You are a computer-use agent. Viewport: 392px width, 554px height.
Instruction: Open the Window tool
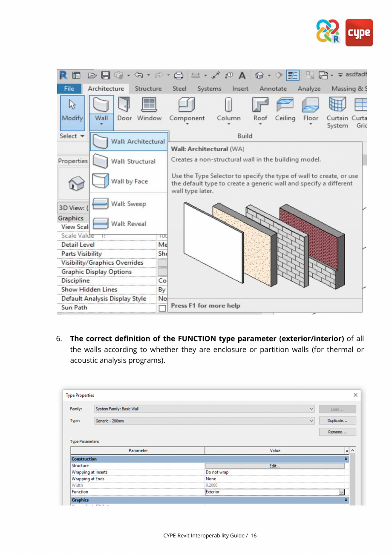149,108
